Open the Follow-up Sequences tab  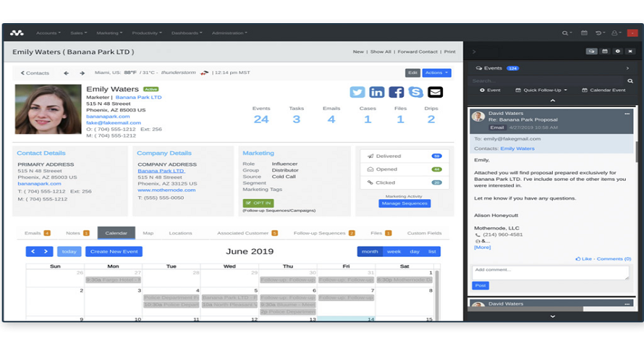tap(323, 233)
